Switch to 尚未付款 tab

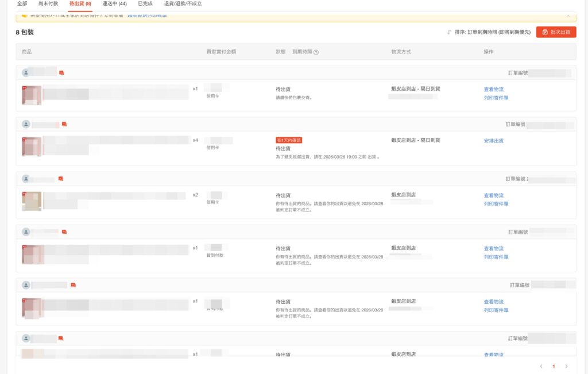tap(48, 3)
